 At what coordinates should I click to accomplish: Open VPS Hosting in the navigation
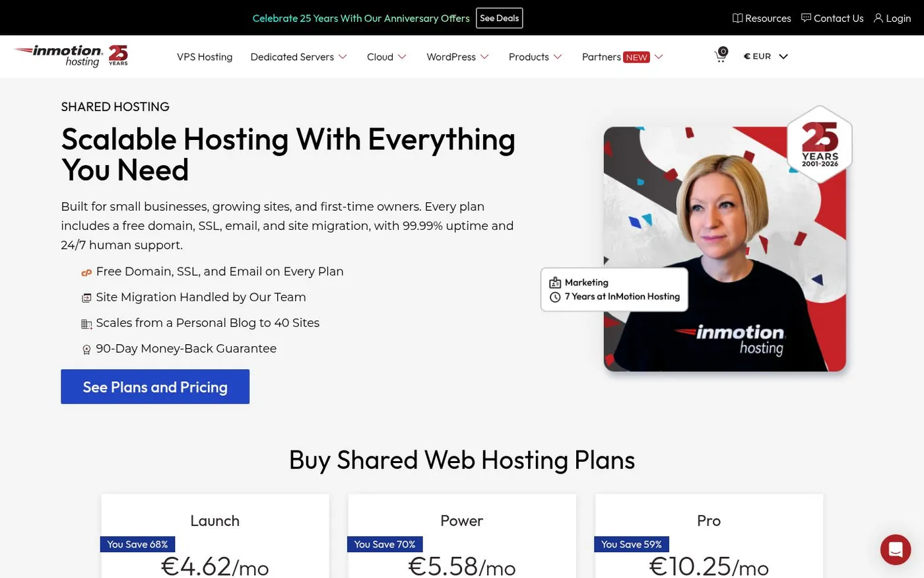(205, 57)
